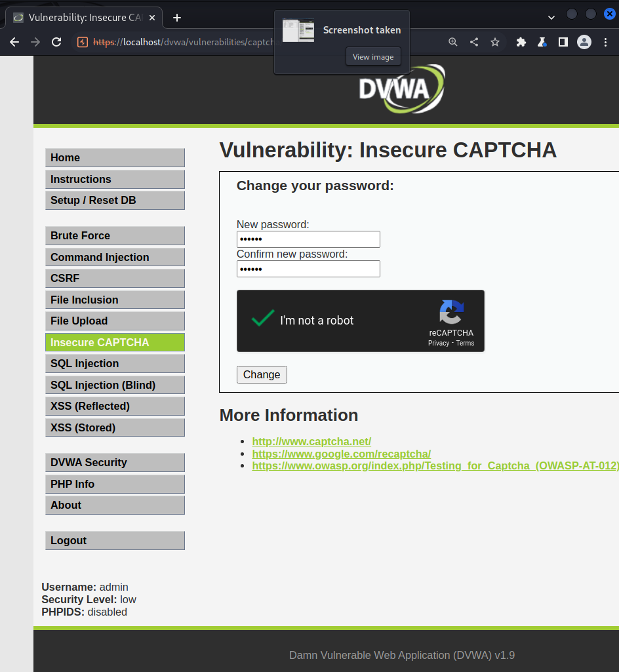Click the share page icon

(x=473, y=42)
